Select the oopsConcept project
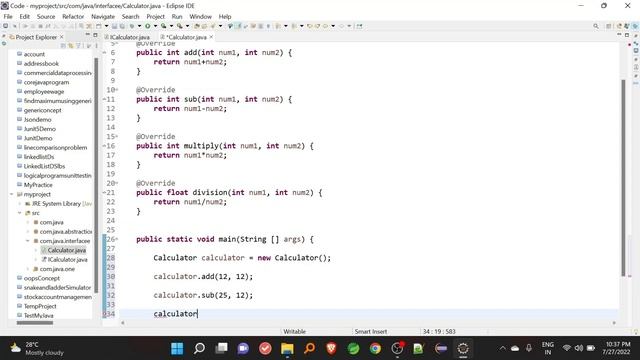This screenshot has height=360, width=640. [42, 278]
